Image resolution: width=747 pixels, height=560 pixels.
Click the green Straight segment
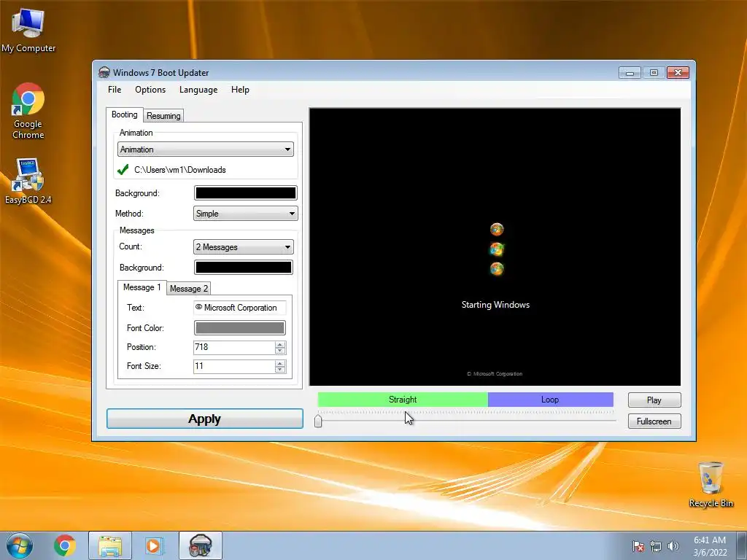pos(403,400)
